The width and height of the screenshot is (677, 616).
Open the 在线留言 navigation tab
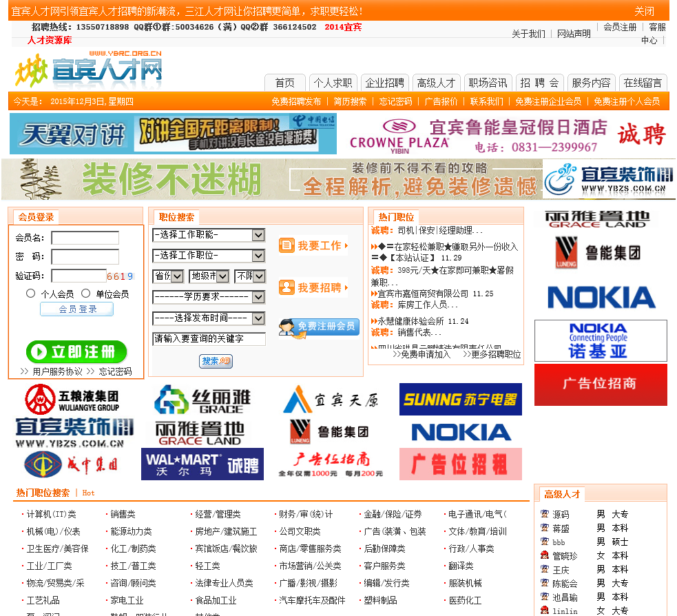pos(643,83)
